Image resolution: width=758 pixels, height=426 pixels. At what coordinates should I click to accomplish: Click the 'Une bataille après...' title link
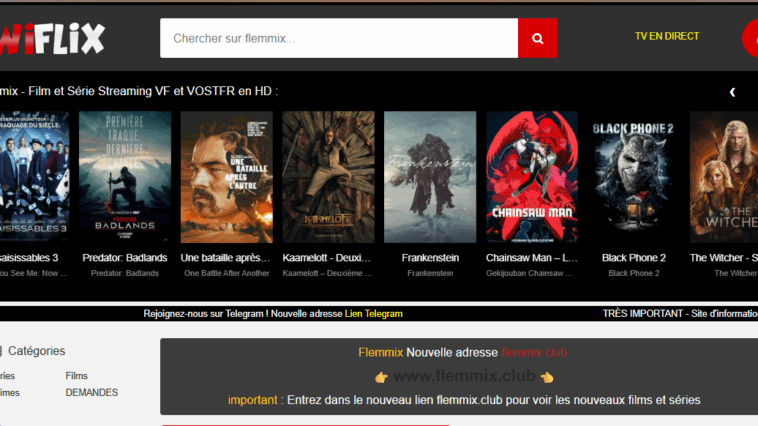pyautogui.click(x=225, y=258)
